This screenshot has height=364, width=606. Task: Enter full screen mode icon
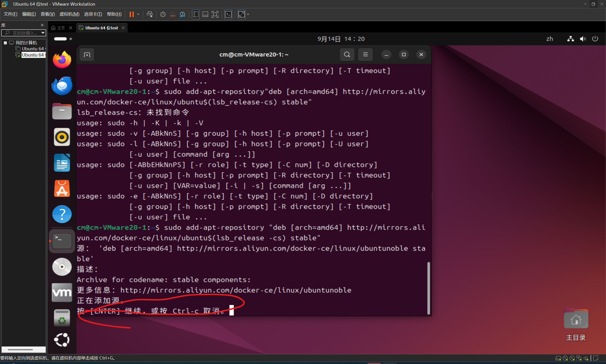click(x=215, y=14)
